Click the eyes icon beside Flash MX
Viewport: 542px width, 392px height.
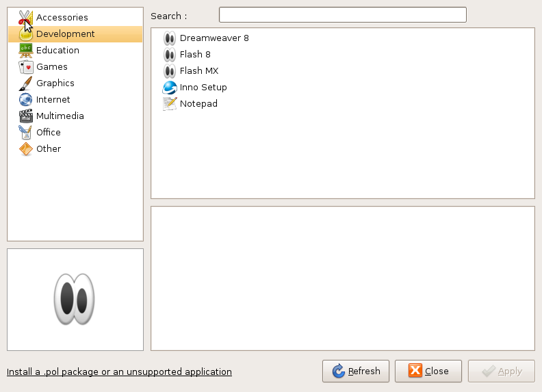tap(170, 71)
